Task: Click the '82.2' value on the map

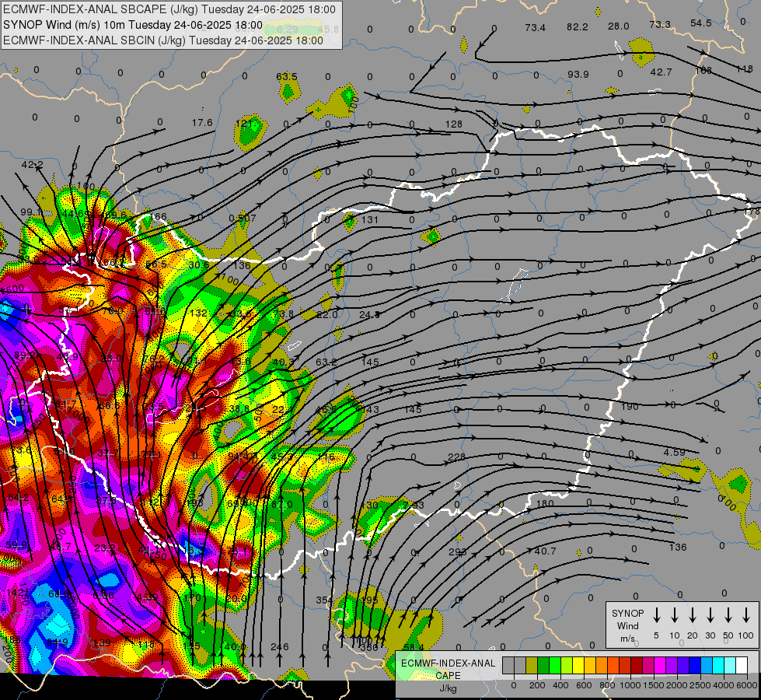Action: click(x=577, y=26)
